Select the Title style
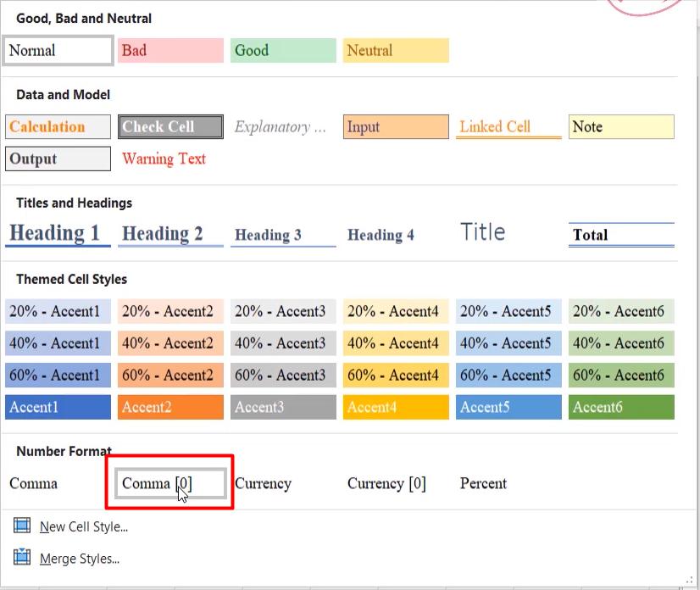This screenshot has height=590, width=700. (x=482, y=231)
